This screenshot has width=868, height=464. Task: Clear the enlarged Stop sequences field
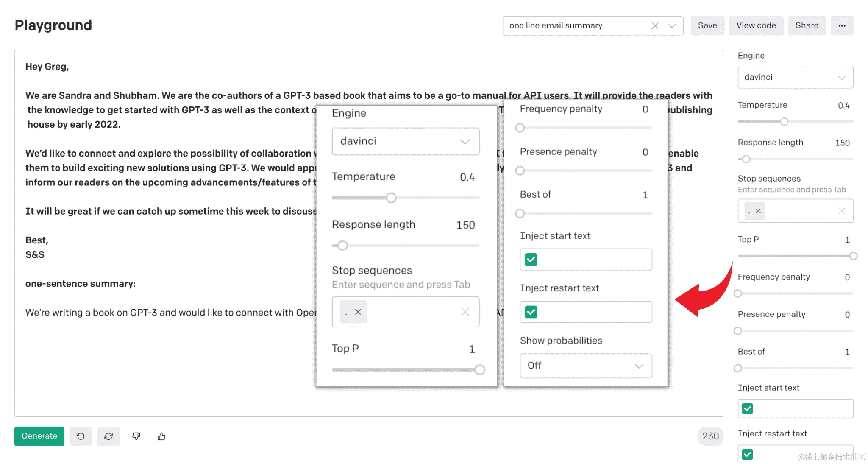pyautogui.click(x=465, y=312)
